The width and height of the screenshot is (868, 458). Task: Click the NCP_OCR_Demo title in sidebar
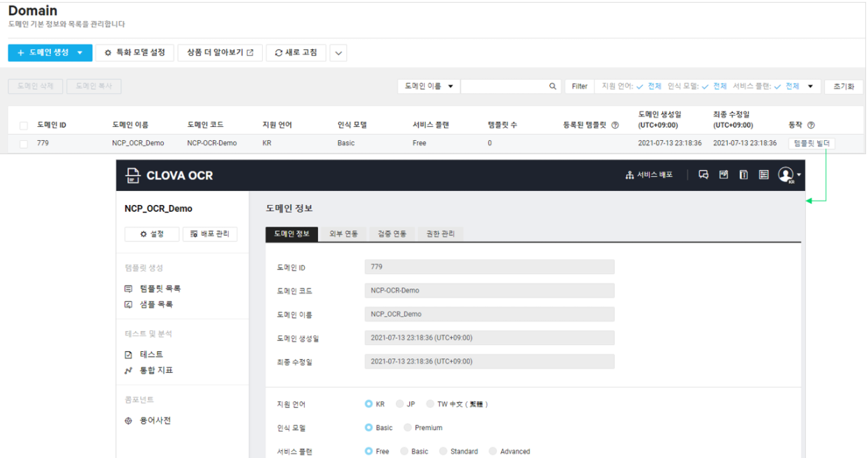[x=158, y=209]
